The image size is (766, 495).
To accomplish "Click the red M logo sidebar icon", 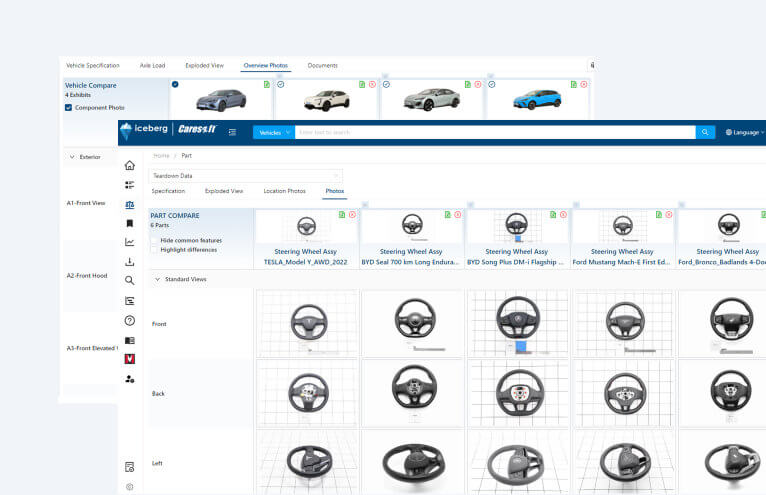I will click(x=129, y=359).
